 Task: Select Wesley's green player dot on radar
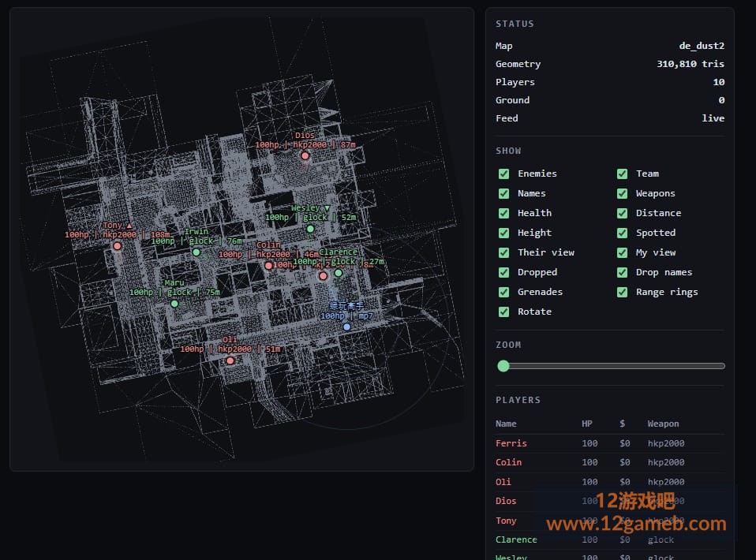pos(310,229)
